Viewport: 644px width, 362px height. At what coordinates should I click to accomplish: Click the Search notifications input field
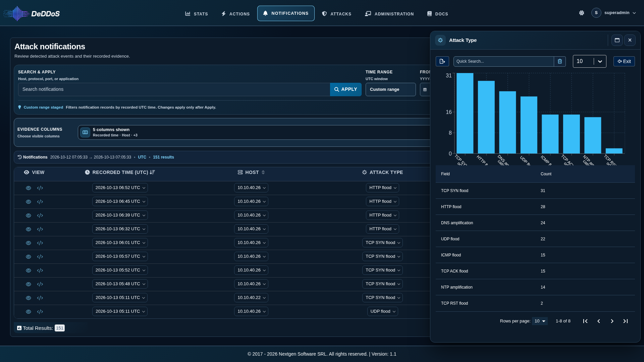pyautogui.click(x=174, y=89)
